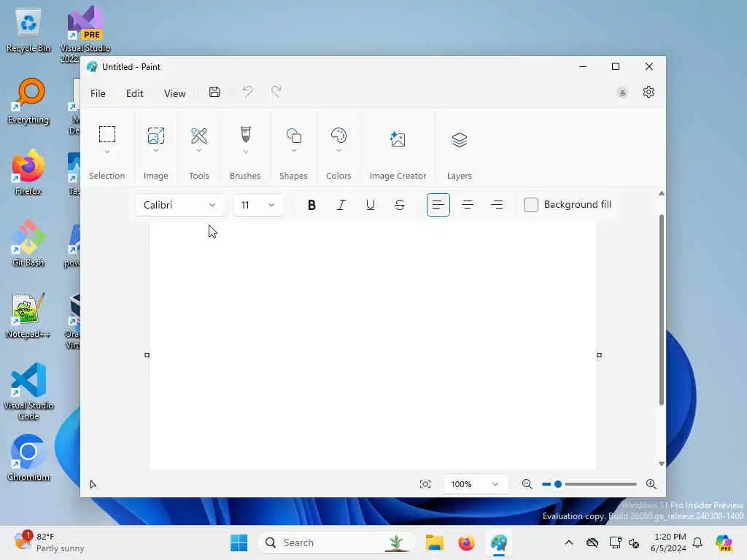This screenshot has height=560, width=747.
Task: Click the zoom slider thumb
Action: coord(558,484)
